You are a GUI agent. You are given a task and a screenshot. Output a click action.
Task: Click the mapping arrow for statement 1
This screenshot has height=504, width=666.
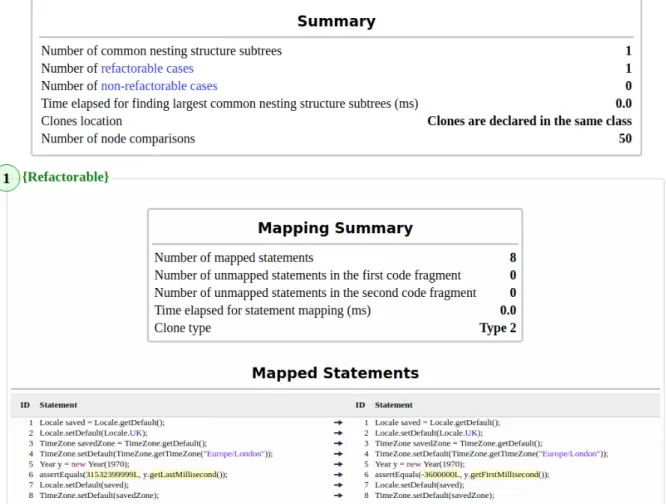pos(338,422)
